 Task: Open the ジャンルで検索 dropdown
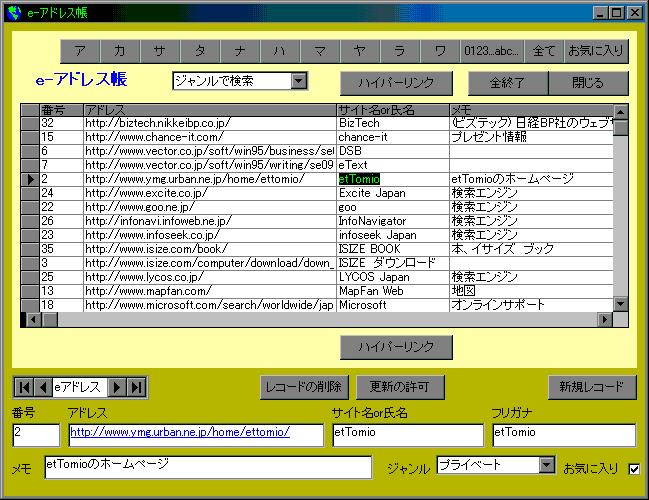pyautogui.click(x=299, y=80)
